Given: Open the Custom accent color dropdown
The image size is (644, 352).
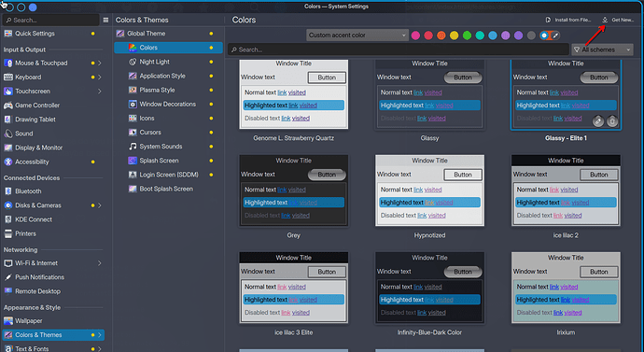Looking at the screenshot, I should (357, 35).
